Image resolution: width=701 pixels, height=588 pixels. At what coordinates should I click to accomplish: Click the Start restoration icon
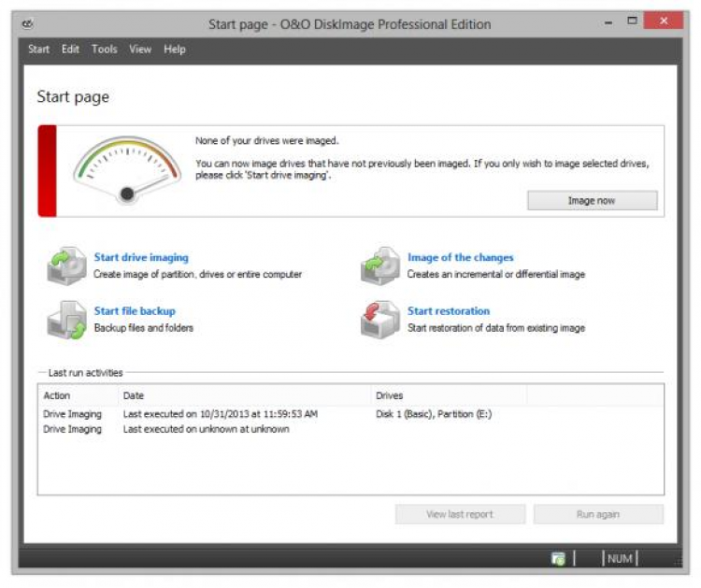pos(380,319)
